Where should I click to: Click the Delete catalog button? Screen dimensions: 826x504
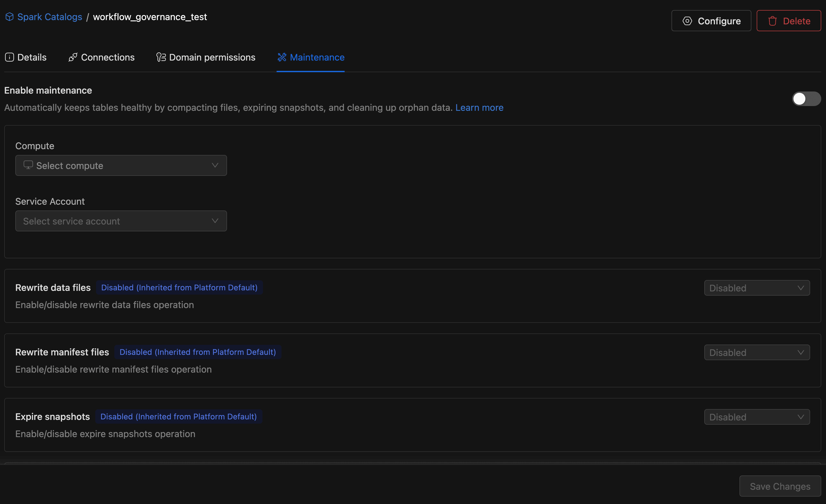[788, 21]
